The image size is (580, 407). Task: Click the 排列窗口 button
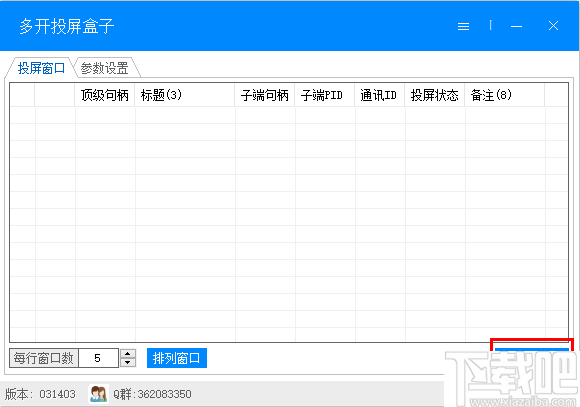click(x=177, y=358)
